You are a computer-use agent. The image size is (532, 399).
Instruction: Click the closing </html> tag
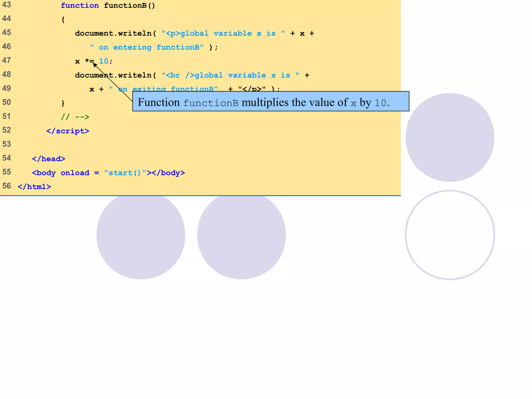coord(34,187)
